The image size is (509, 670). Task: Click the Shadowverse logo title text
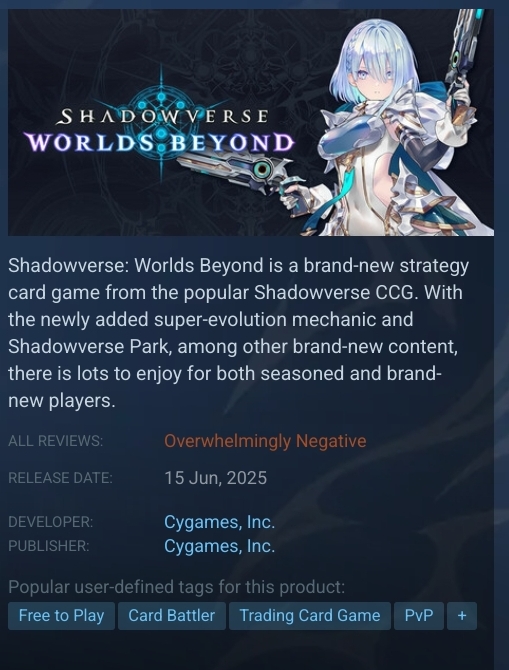[162, 117]
